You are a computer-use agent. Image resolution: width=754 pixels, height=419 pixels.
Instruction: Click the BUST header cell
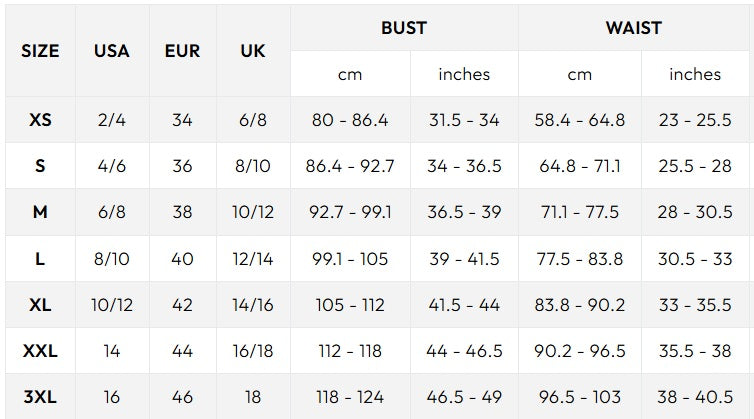pyautogui.click(x=404, y=27)
